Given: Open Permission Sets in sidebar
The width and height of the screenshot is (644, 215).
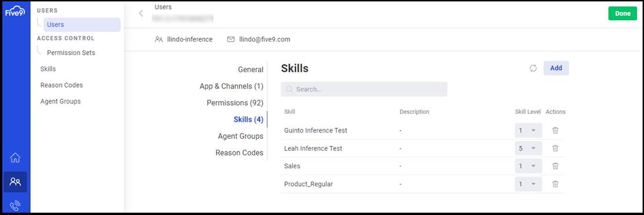Looking at the screenshot, I should [71, 53].
